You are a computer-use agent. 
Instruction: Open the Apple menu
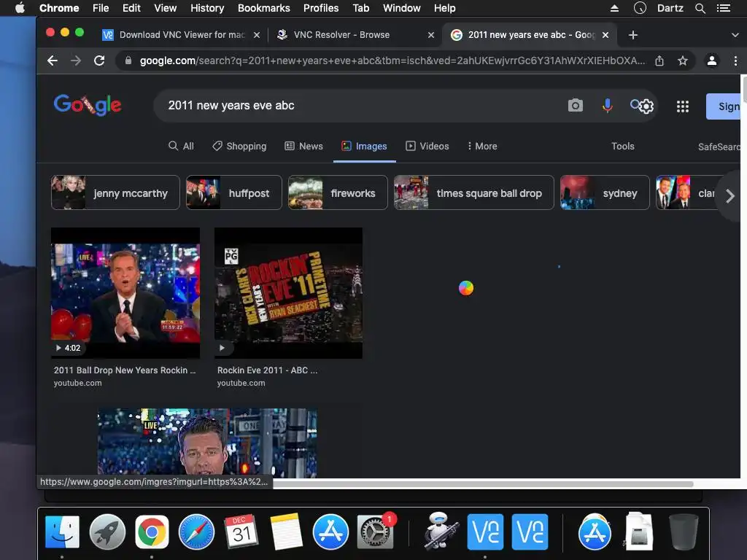pos(20,8)
